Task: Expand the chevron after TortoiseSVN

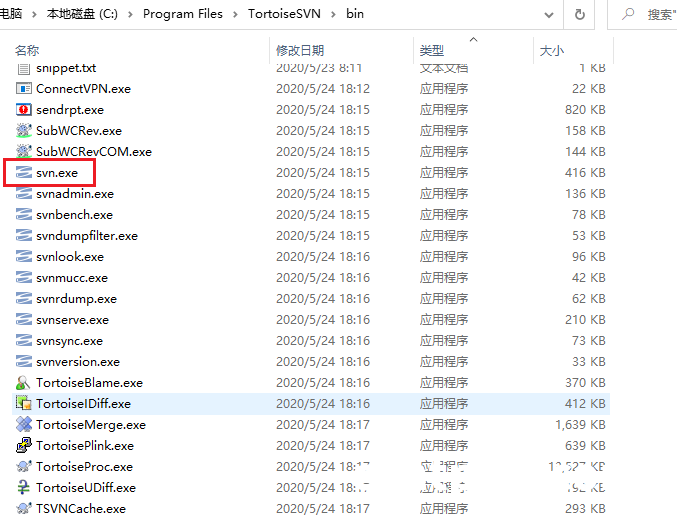Action: [x=333, y=14]
